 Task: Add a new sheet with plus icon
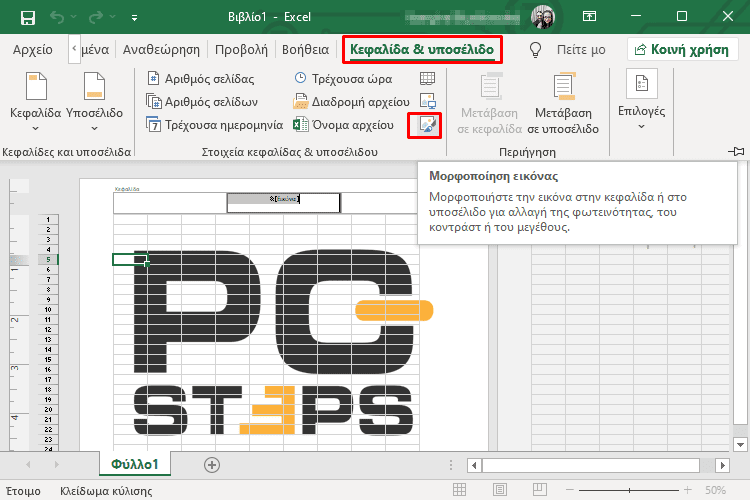(x=212, y=465)
